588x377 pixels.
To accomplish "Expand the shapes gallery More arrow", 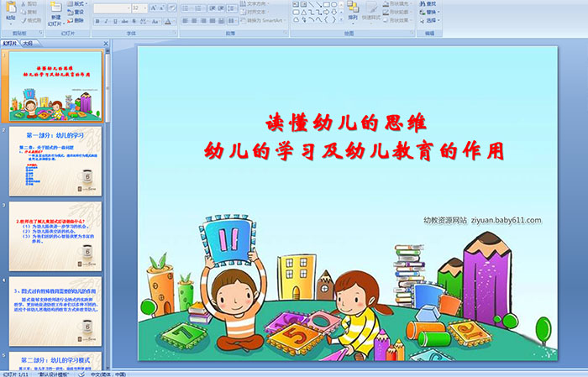I will click(x=341, y=19).
